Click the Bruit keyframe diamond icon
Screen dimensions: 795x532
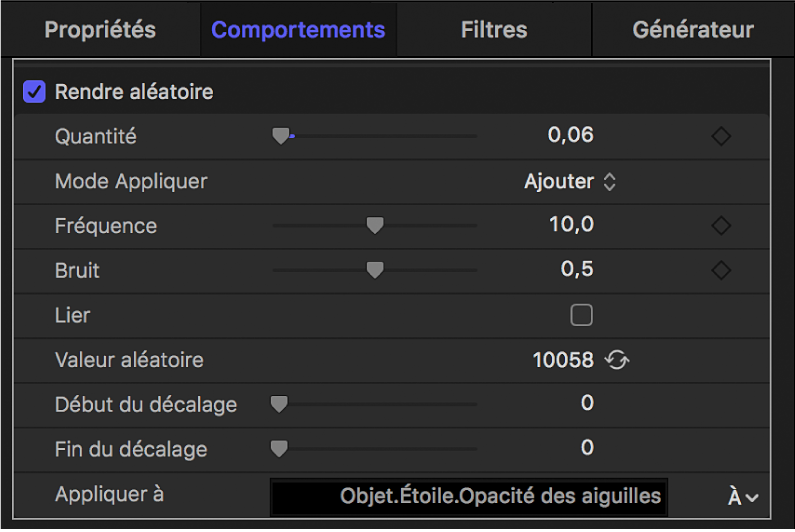721,271
